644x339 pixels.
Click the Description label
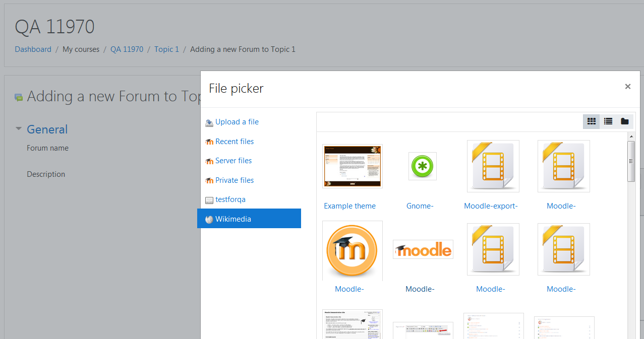[x=46, y=174]
